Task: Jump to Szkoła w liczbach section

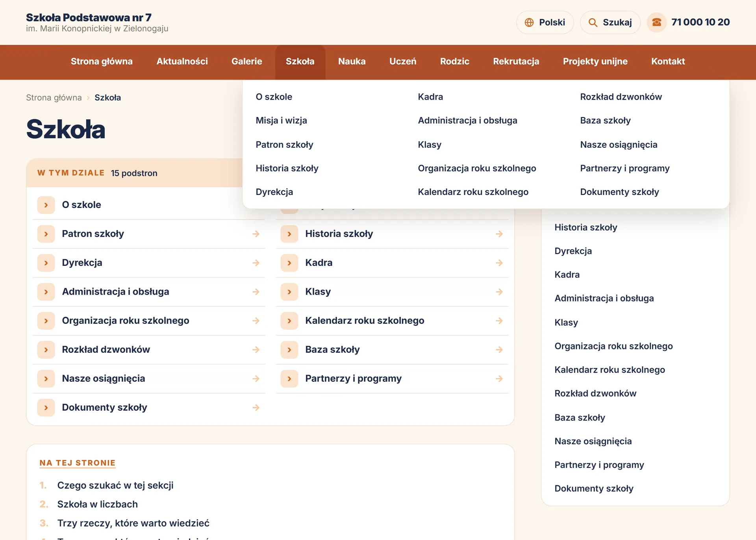Action: click(x=98, y=505)
